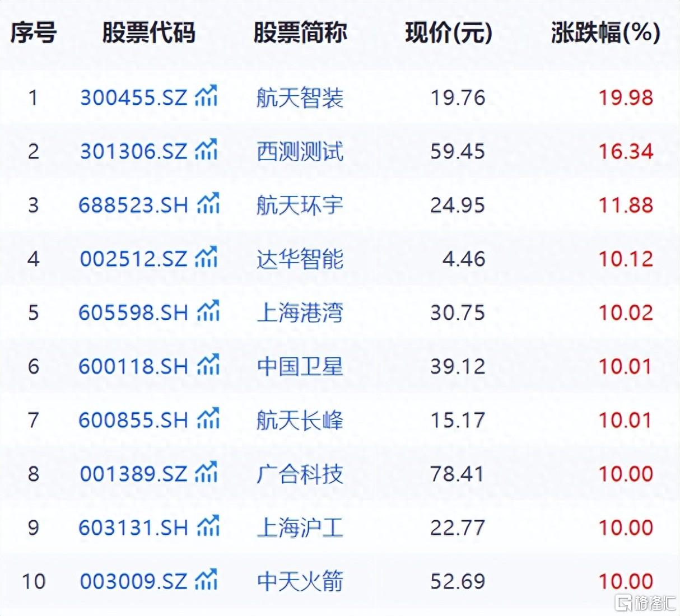
Task: Click the 股票简称 column header
Action: [x=300, y=33]
